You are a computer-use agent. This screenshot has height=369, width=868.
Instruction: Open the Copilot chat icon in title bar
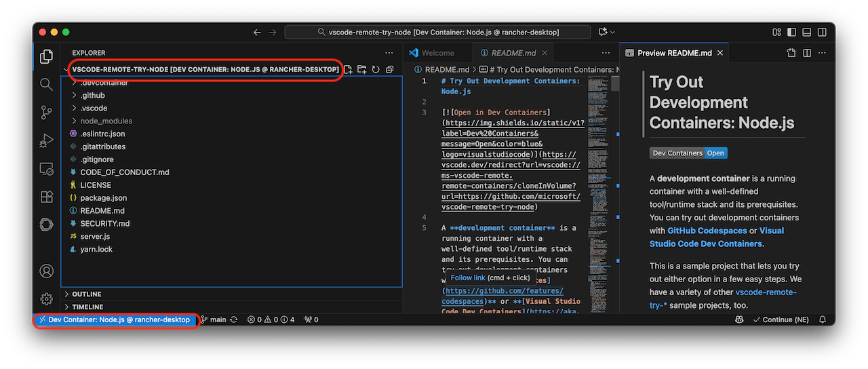click(x=603, y=32)
